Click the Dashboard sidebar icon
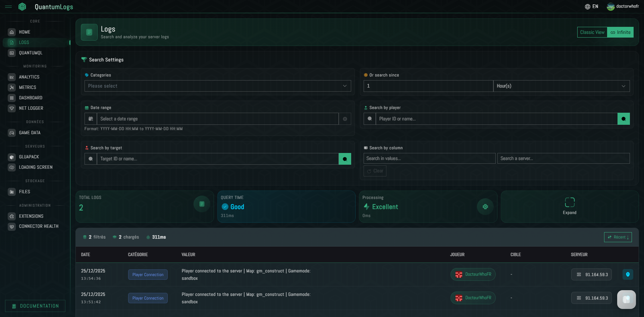The image size is (644, 317). pos(12,98)
